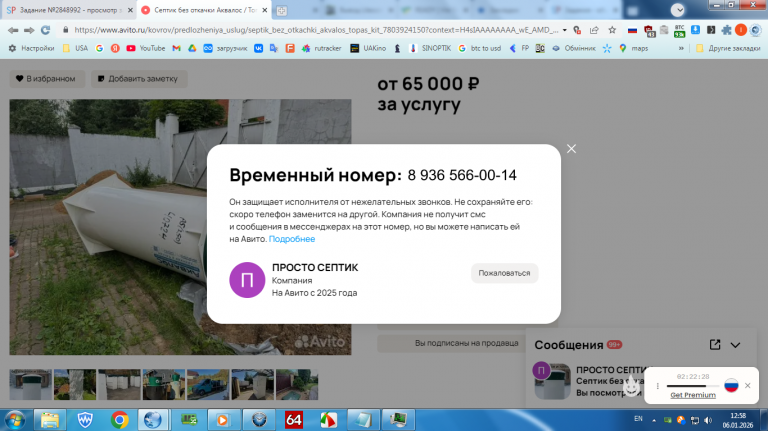Open Другие закладки folder

pos(728,48)
